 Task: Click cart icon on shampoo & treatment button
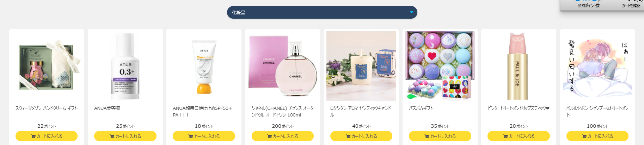pos(584,136)
